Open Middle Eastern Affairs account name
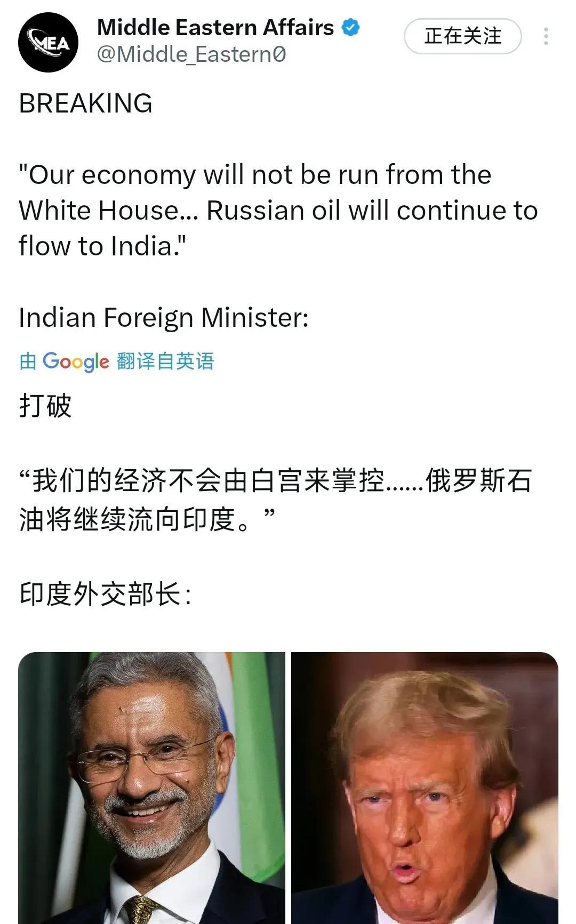Image resolution: width=576 pixels, height=924 pixels. point(215,28)
